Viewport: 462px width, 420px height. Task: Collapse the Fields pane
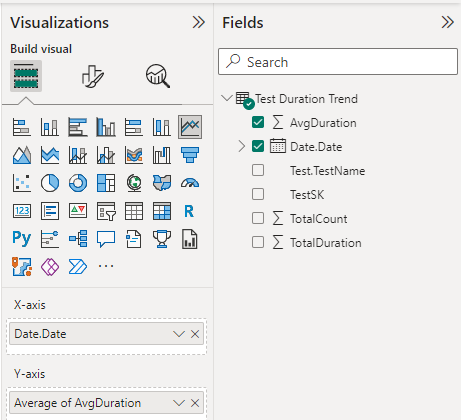tap(447, 22)
